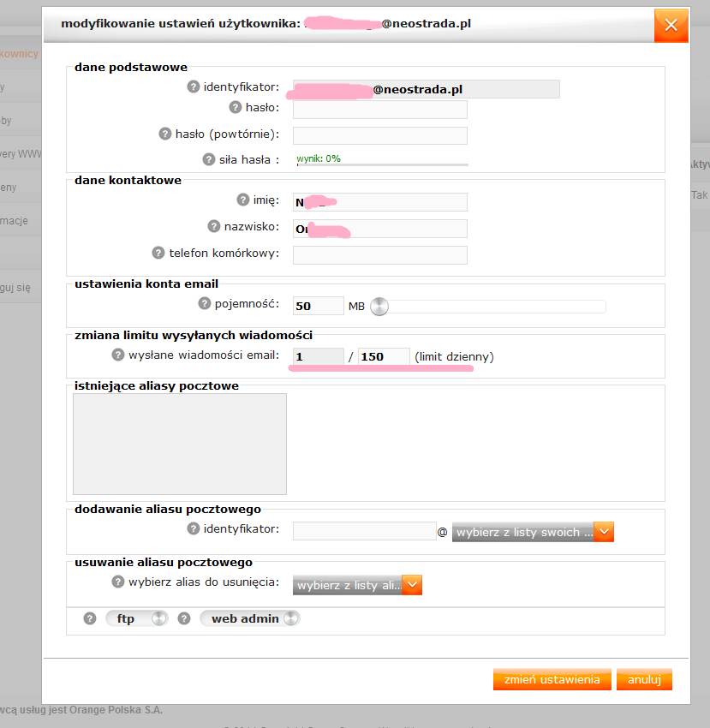This screenshot has width=710, height=728.
Task: Open help for telefon komórkowy
Action: [158, 254]
